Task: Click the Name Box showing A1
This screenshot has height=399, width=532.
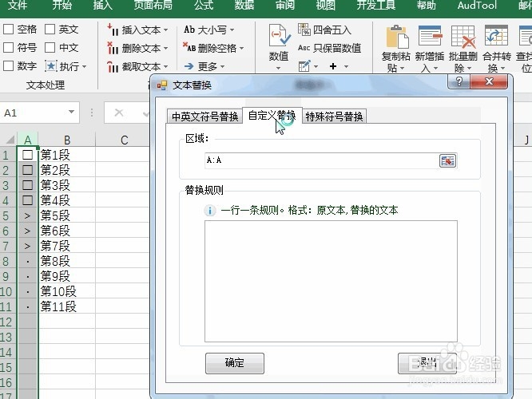Action: (35, 113)
